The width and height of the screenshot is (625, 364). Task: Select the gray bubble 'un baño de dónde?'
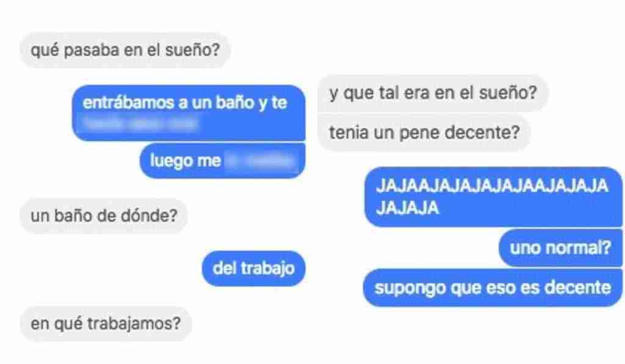(104, 216)
